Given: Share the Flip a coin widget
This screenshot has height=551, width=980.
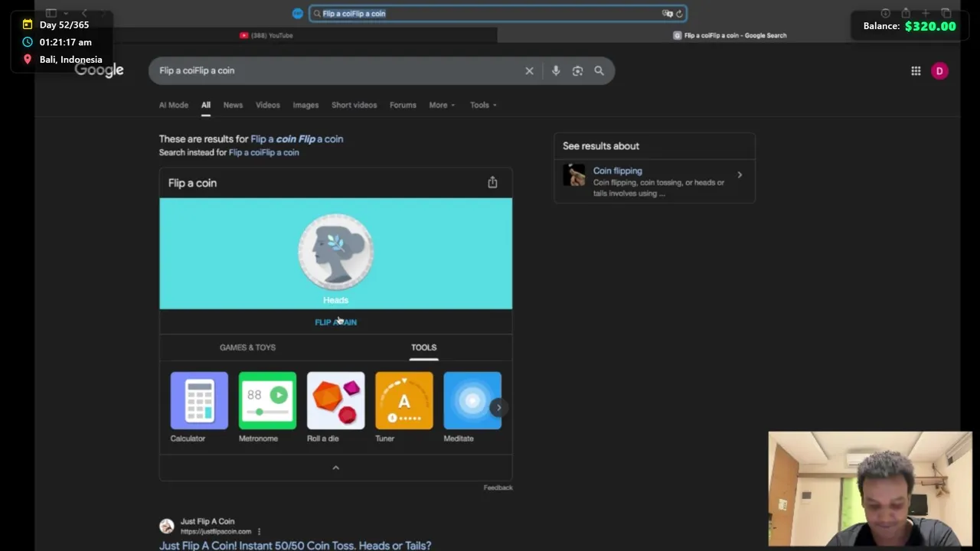Looking at the screenshot, I should click(x=492, y=182).
